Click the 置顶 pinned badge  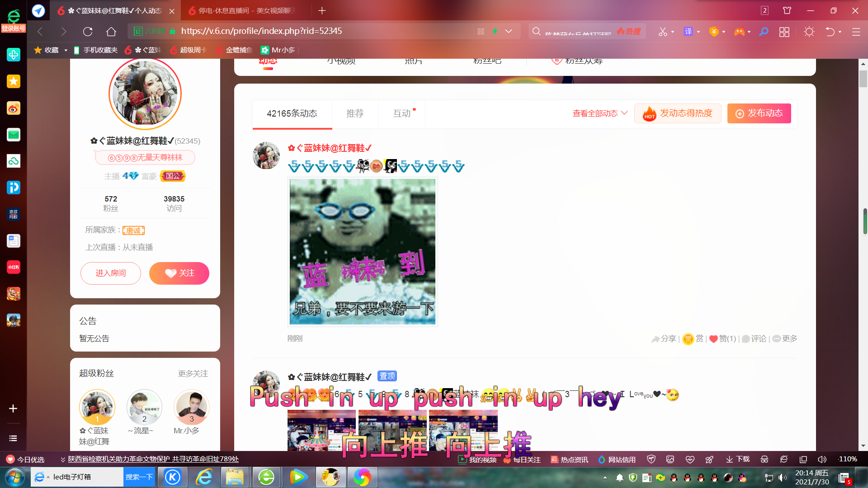click(x=387, y=376)
